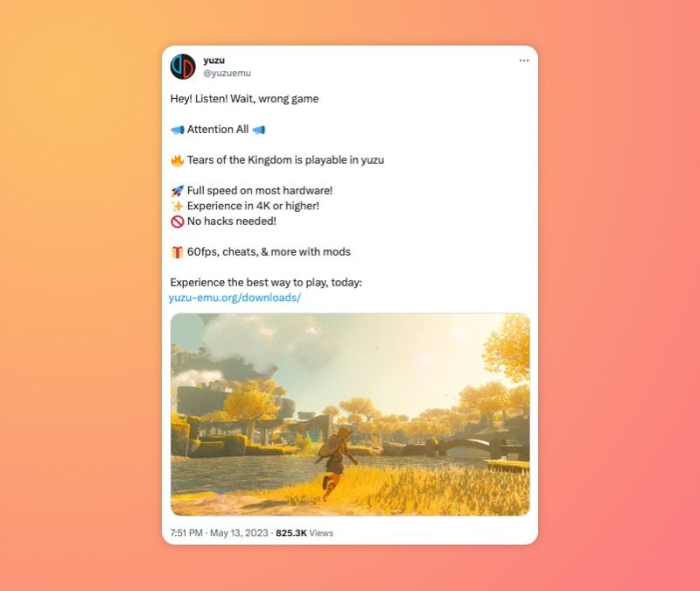Click the left megaphone emoji
The width and height of the screenshot is (700, 591).
[178, 130]
